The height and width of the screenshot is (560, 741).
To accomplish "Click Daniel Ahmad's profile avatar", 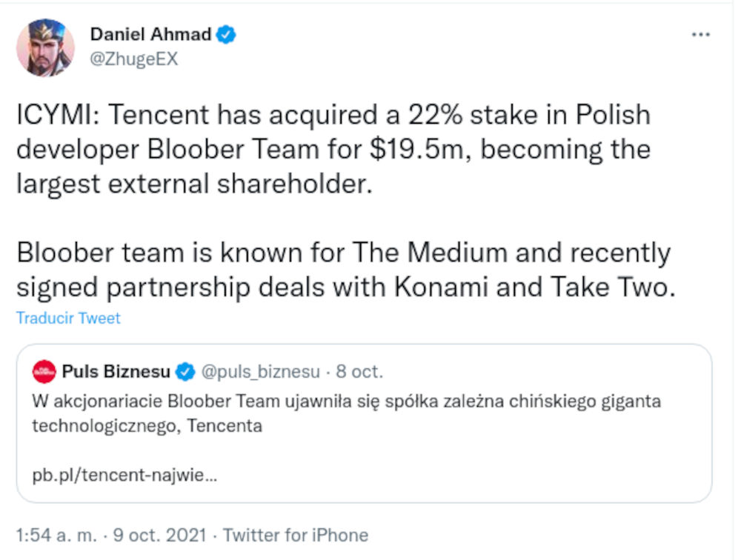I will coord(45,47).
